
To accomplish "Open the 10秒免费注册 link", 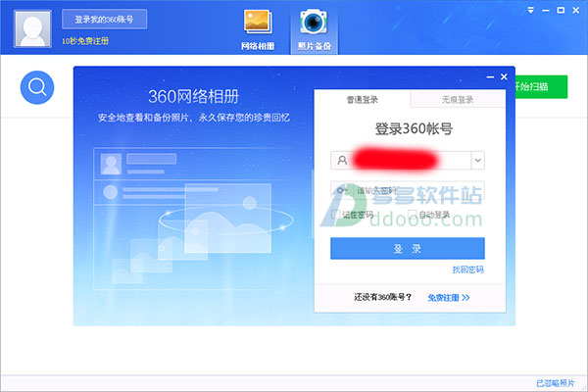I will [85, 41].
